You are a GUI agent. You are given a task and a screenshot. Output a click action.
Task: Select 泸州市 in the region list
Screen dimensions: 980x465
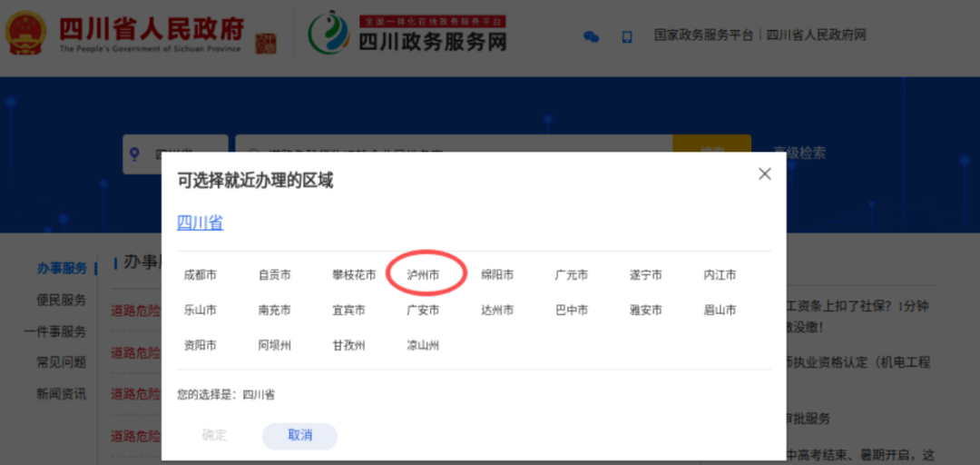click(423, 275)
